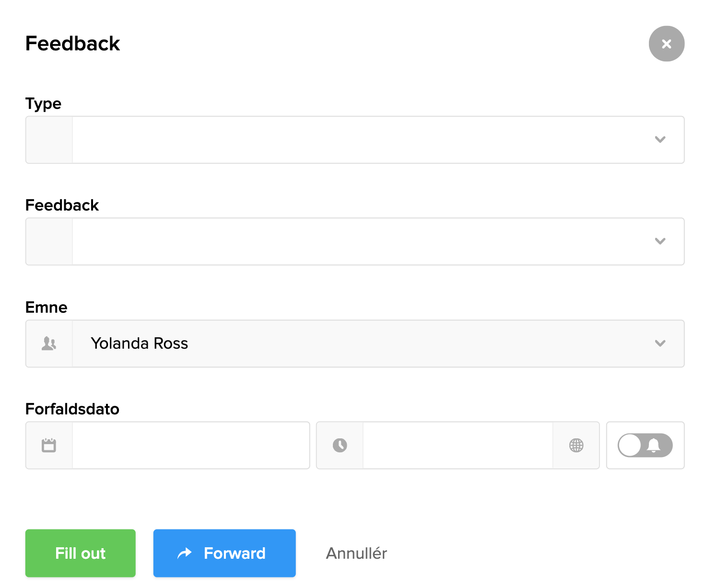The width and height of the screenshot is (706, 588).
Task: Toggle the reminder notification switch
Action: (645, 445)
